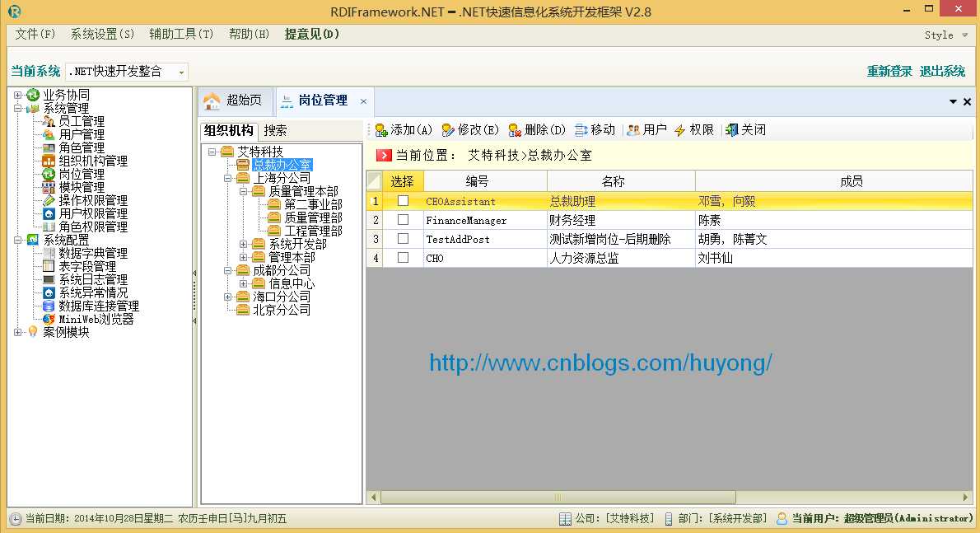
Task: Click the 角色权限管理 icon
Action: (x=49, y=227)
